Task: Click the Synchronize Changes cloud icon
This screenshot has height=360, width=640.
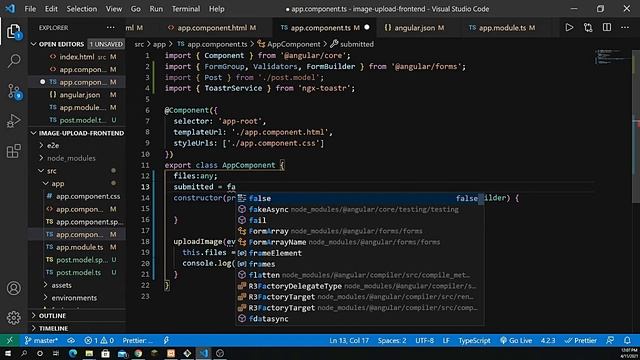Action: coord(71,340)
